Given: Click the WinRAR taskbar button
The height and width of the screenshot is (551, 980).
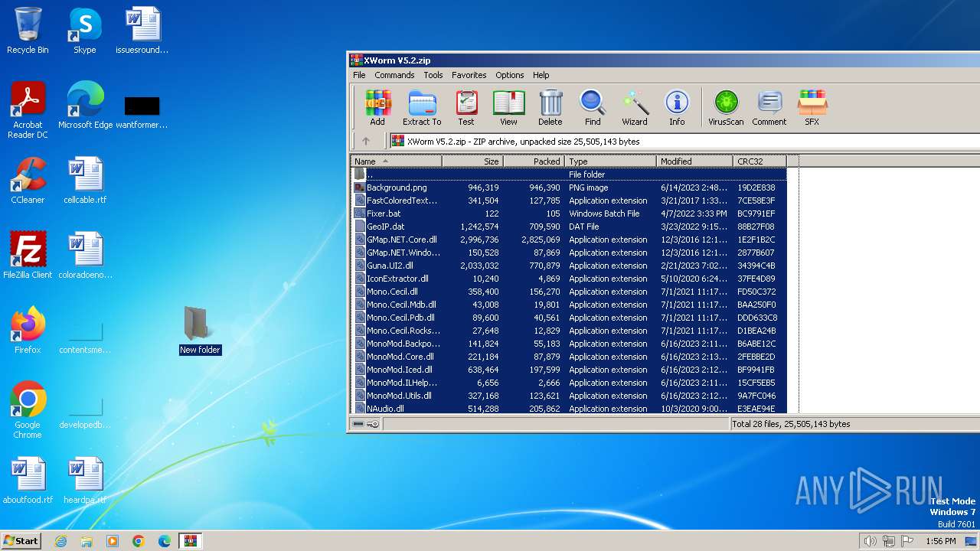Looking at the screenshot, I should point(190,541).
